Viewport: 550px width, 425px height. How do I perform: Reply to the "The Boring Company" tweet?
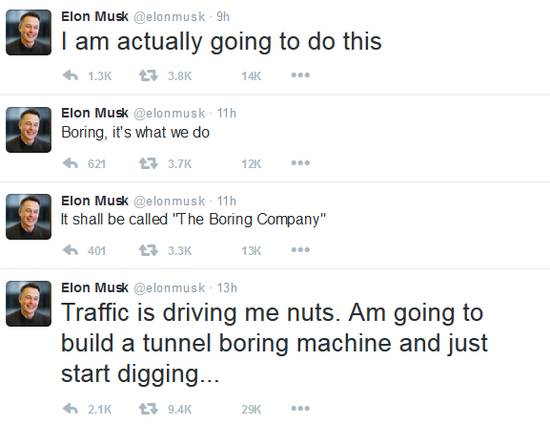[x=70, y=250]
